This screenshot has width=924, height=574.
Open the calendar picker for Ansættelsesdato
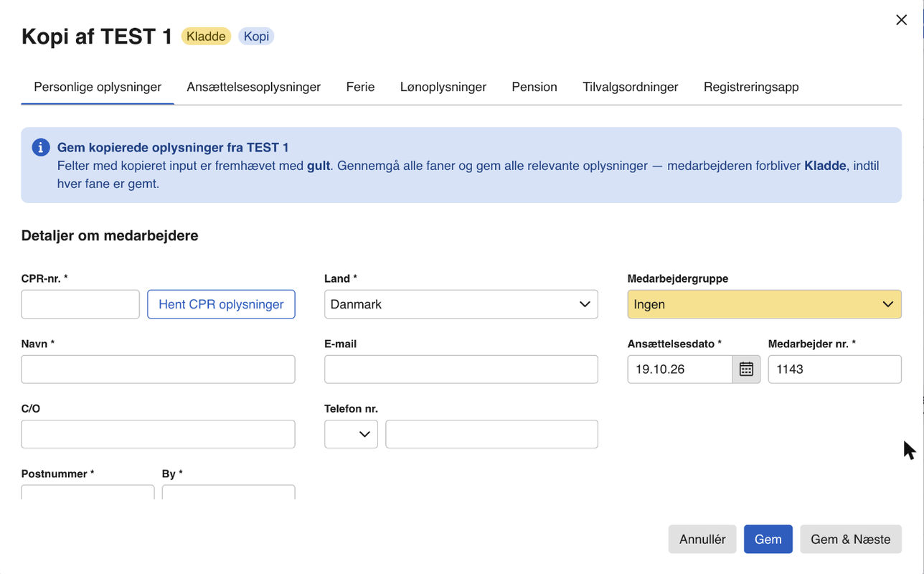point(746,369)
